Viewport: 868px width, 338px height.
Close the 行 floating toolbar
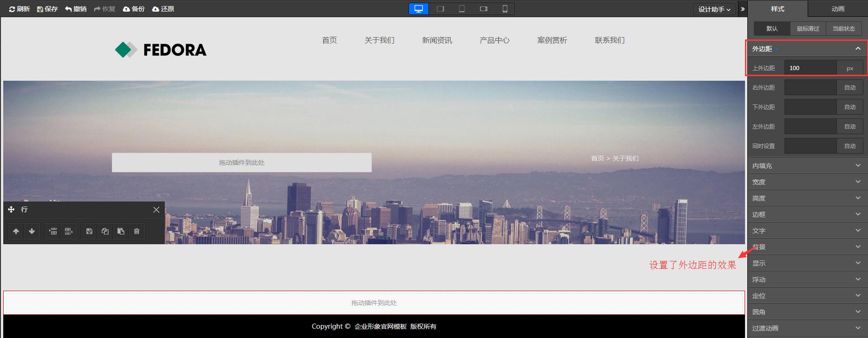pos(156,210)
